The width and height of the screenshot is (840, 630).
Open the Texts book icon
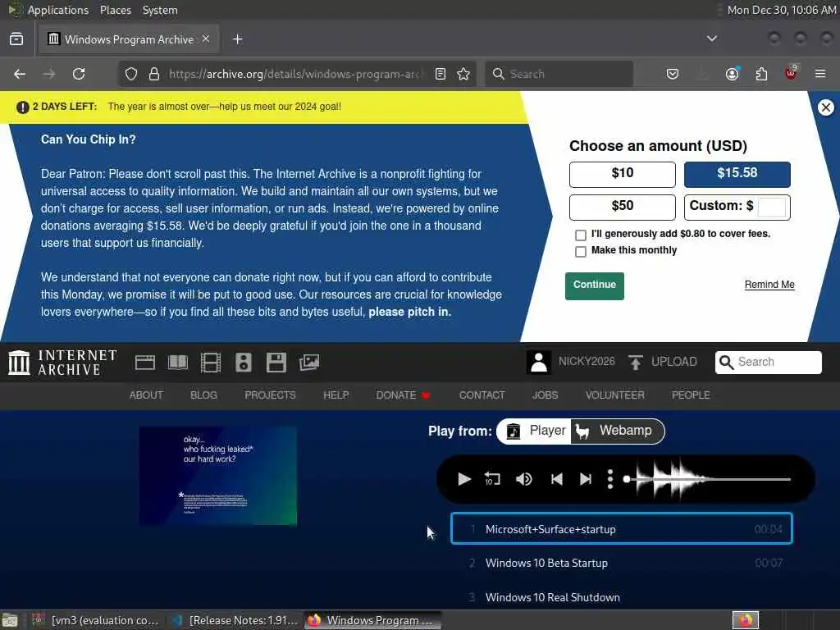click(x=178, y=363)
